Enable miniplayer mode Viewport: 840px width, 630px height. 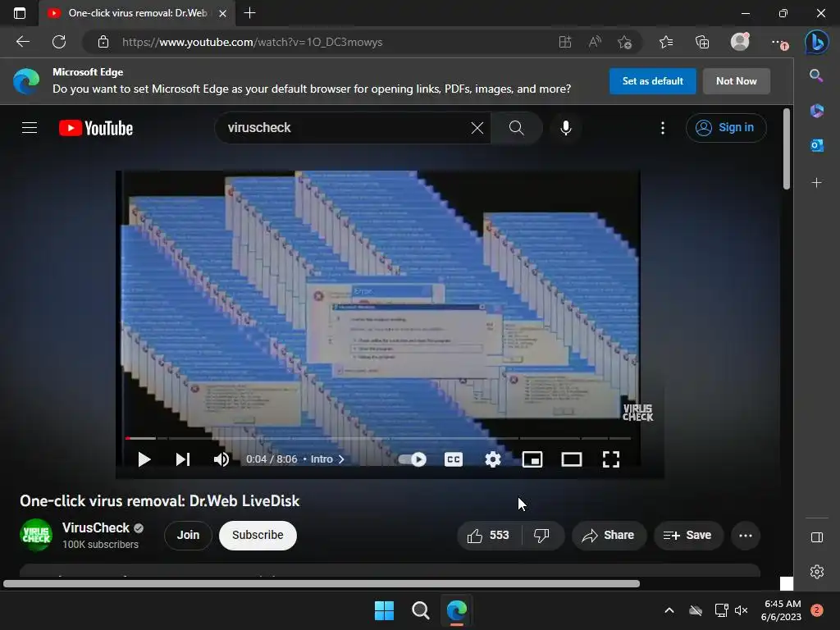pos(532,459)
